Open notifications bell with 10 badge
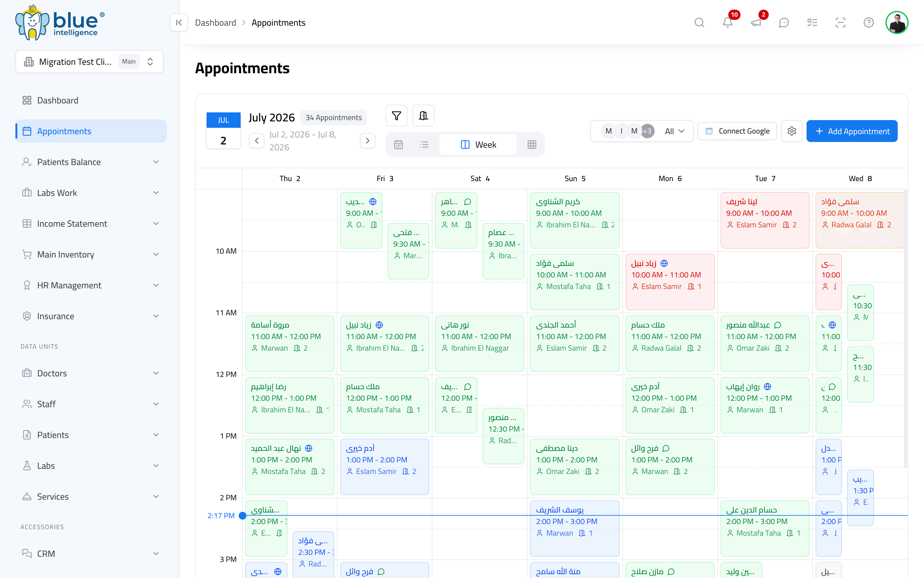The image size is (924, 578). pyautogui.click(x=727, y=22)
